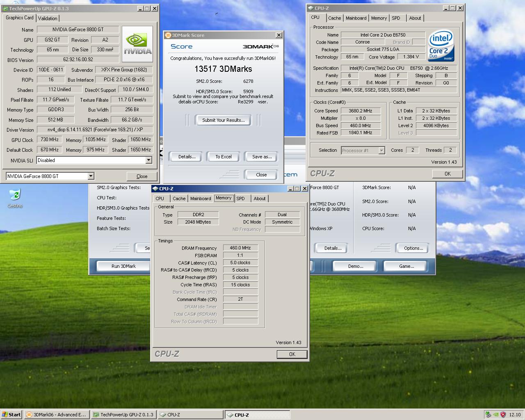Click the Bus Interface PCI-E 2.0 x16 value
Screen dimensions: 525x420
124,80
